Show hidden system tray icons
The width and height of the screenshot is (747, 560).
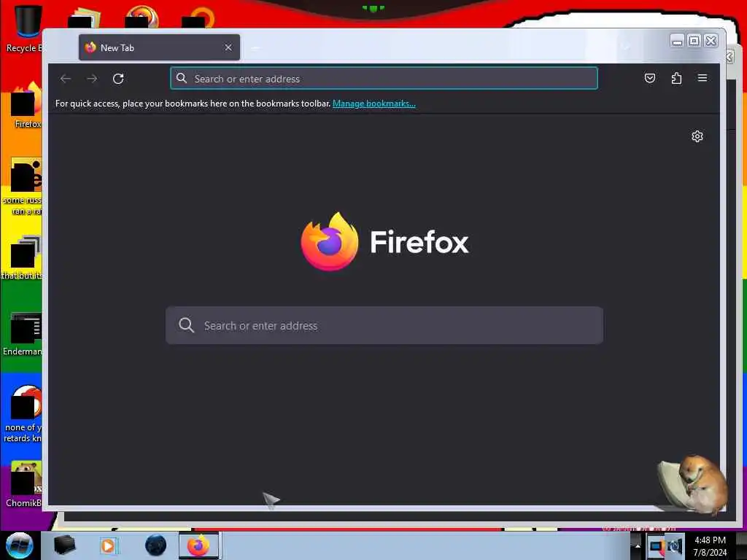pos(637,546)
